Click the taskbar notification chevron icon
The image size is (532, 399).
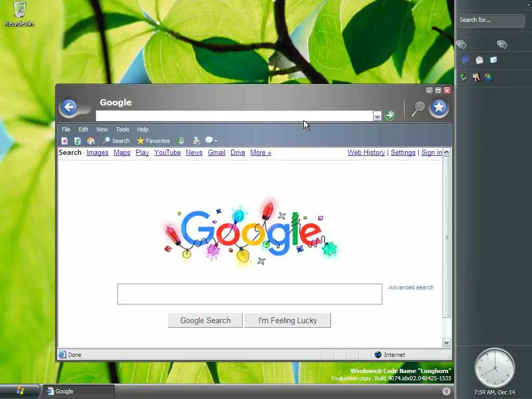tap(446, 391)
